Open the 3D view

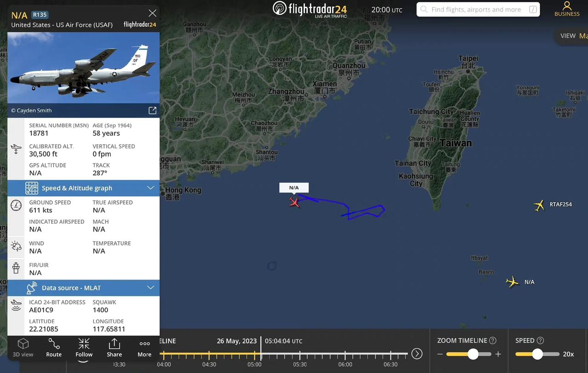[23, 347]
